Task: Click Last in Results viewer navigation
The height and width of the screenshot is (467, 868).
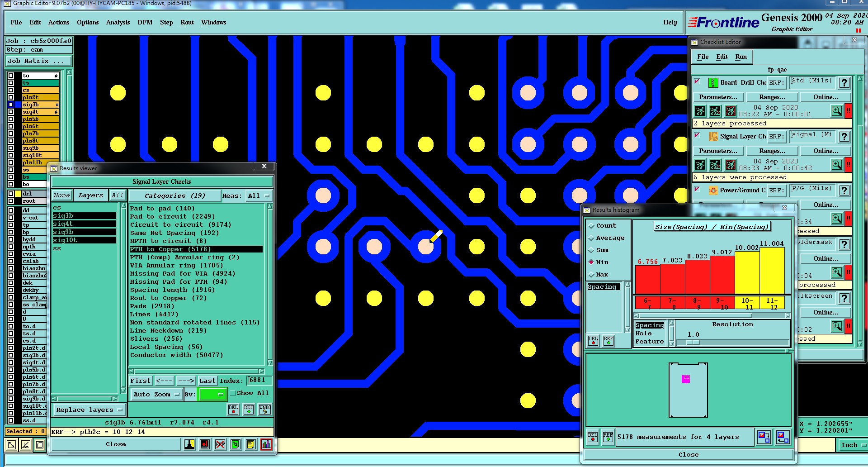Action: (x=208, y=381)
